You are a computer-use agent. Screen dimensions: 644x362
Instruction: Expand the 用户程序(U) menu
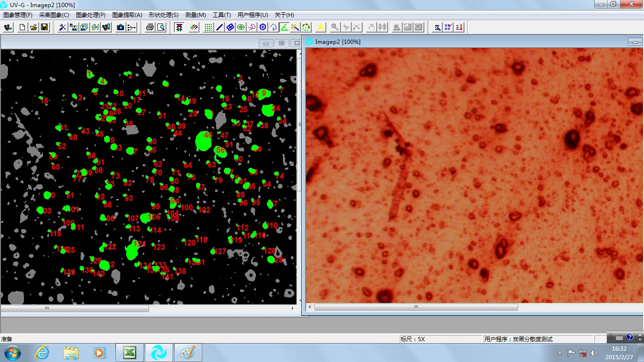[x=253, y=15]
